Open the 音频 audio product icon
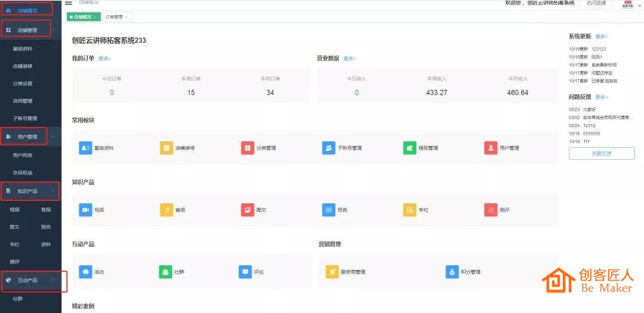Screen dimensions: 644x313 coord(166,210)
